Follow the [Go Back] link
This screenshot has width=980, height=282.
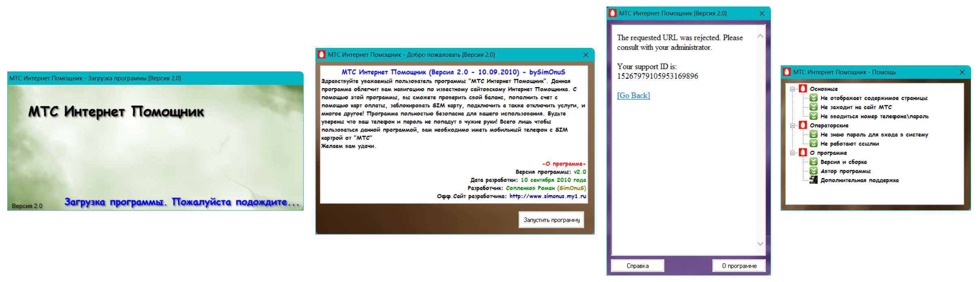click(x=633, y=95)
